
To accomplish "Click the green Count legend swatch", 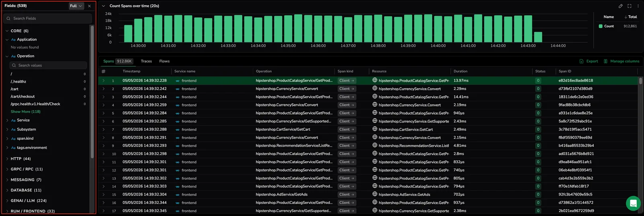I will [x=601, y=26].
